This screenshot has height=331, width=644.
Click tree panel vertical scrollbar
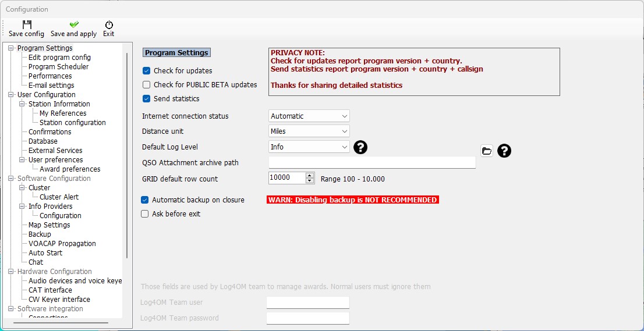coord(127,155)
